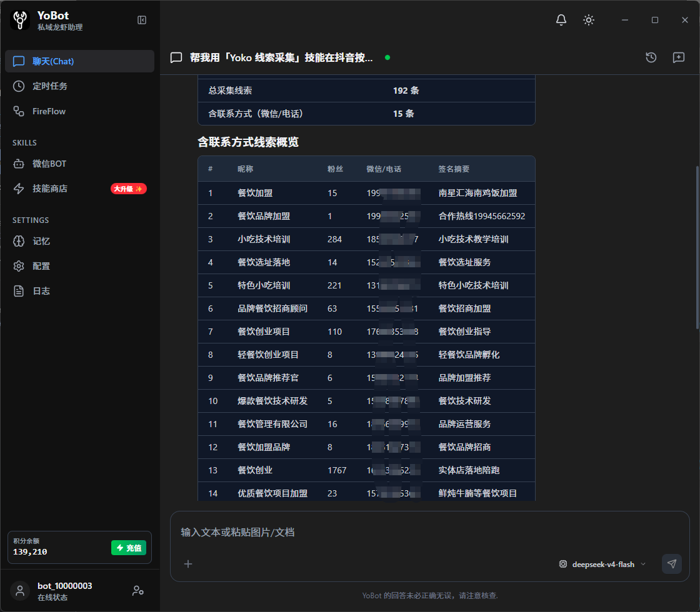Click the green online status dot
The width and height of the screenshot is (700, 612).
point(387,57)
